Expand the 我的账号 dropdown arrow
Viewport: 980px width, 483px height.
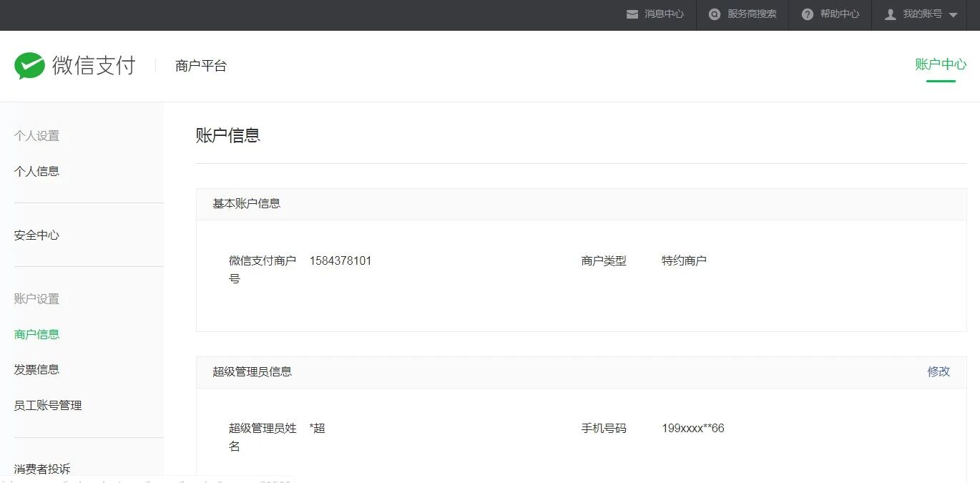(x=953, y=15)
